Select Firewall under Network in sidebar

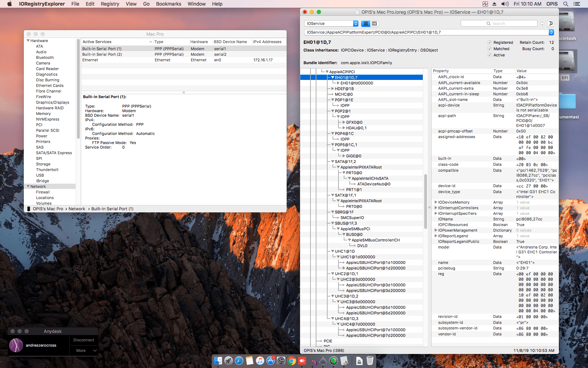click(43, 192)
